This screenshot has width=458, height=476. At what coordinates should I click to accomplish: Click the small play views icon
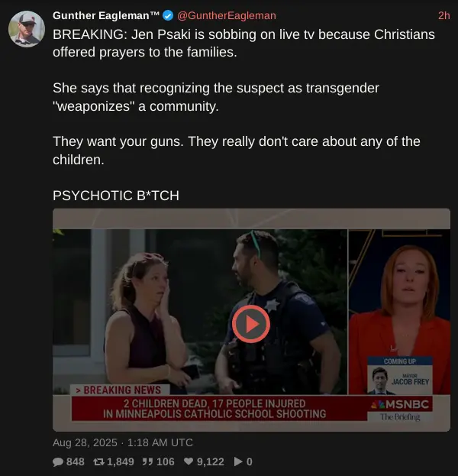point(238,461)
